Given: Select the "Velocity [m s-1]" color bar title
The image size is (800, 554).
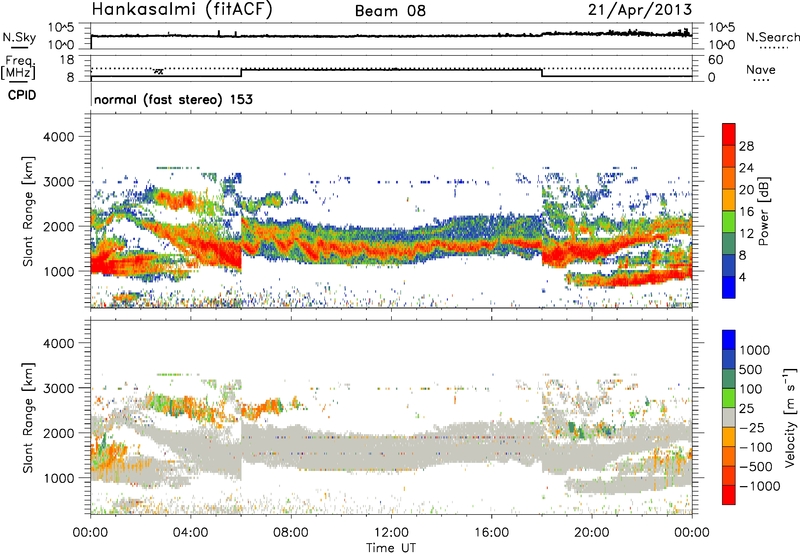Looking at the screenshot, I should click(791, 417).
